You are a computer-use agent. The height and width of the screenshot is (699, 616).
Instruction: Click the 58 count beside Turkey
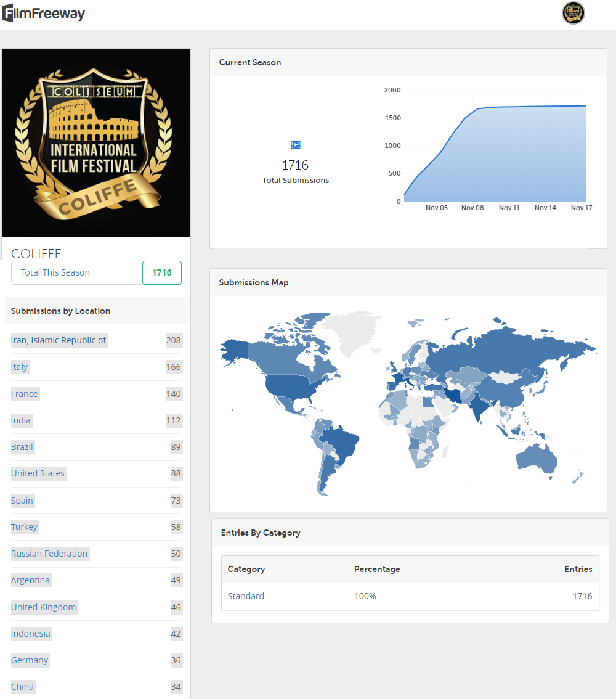point(176,527)
